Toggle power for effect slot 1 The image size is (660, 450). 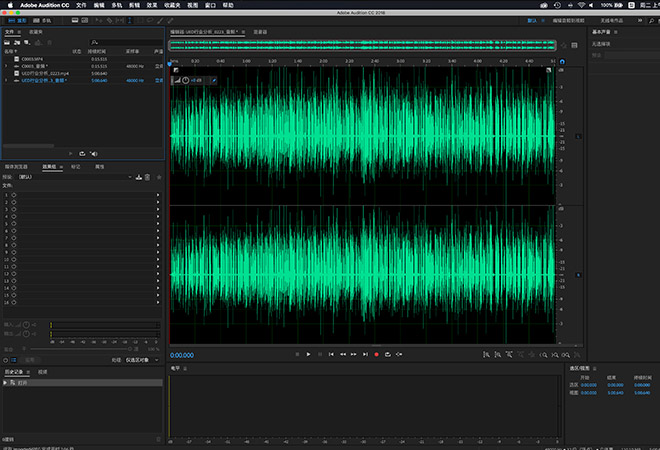click(x=14, y=196)
